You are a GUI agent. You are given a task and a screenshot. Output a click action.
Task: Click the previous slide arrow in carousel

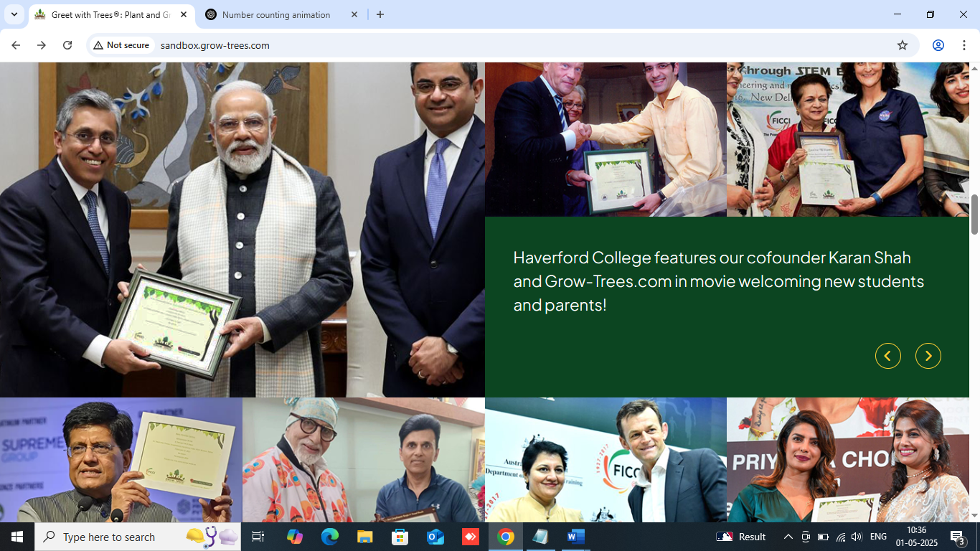pos(887,356)
